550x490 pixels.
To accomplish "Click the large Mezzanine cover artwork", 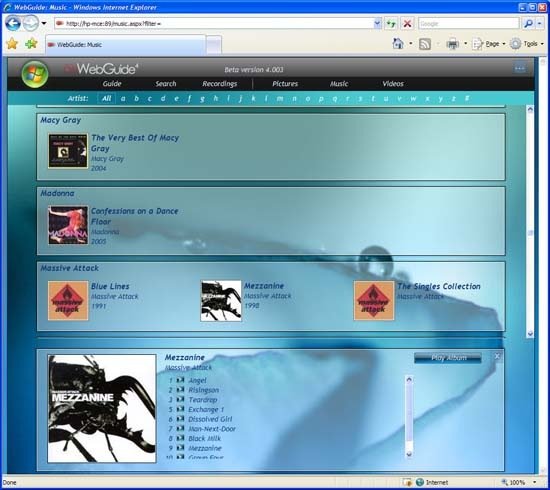I will 102,409.
